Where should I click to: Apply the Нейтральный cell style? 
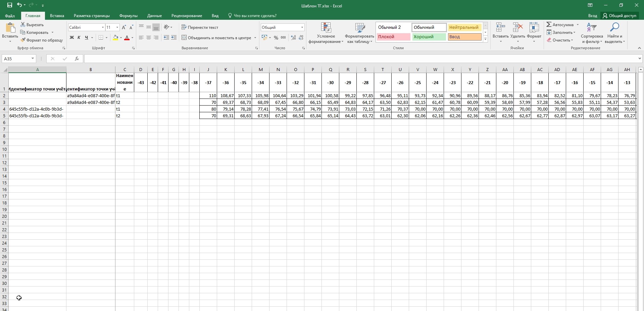point(464,27)
